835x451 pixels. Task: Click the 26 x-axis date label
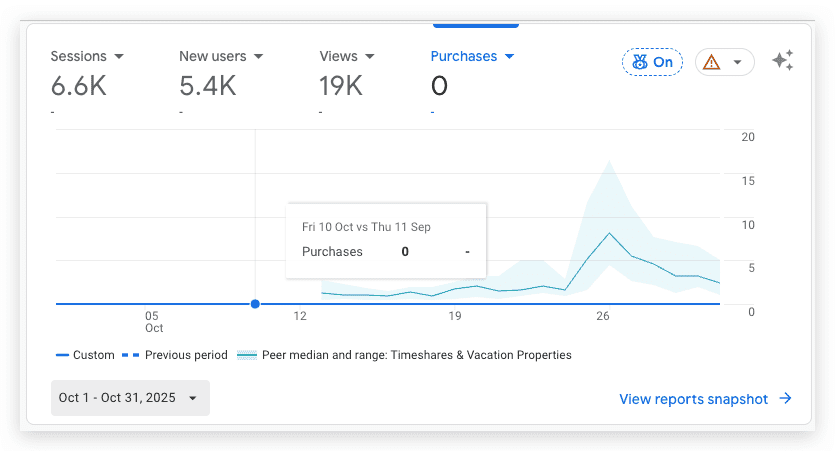(x=602, y=316)
